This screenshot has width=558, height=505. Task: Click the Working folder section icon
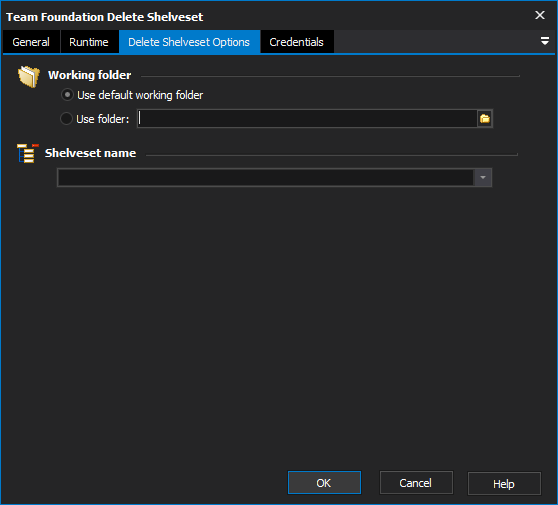tap(29, 77)
